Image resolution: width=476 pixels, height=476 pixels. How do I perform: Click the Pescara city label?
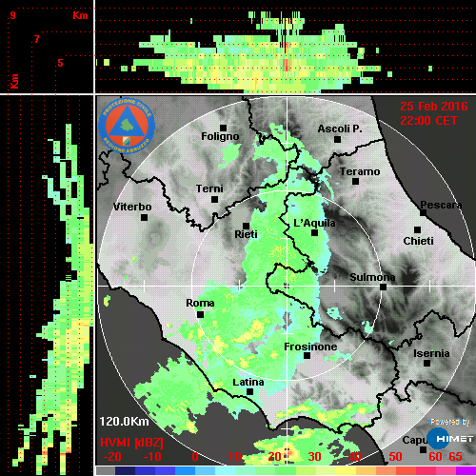441,205
